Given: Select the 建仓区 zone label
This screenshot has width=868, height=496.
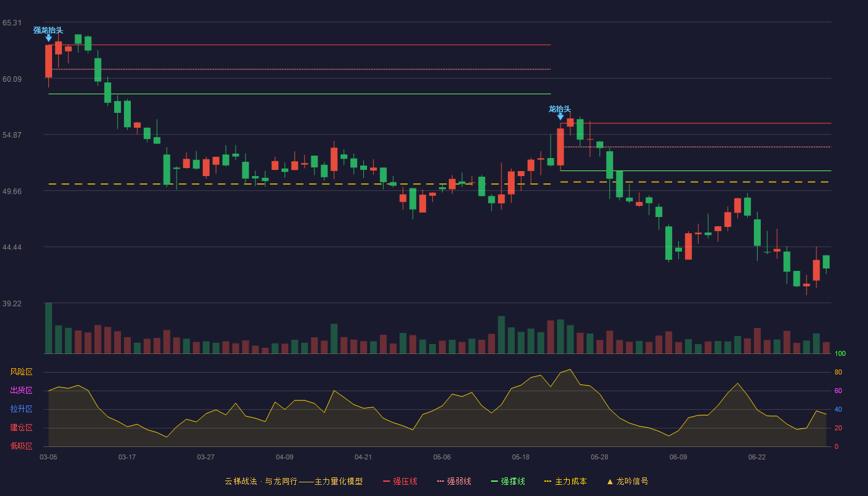Looking at the screenshot, I should (21, 428).
